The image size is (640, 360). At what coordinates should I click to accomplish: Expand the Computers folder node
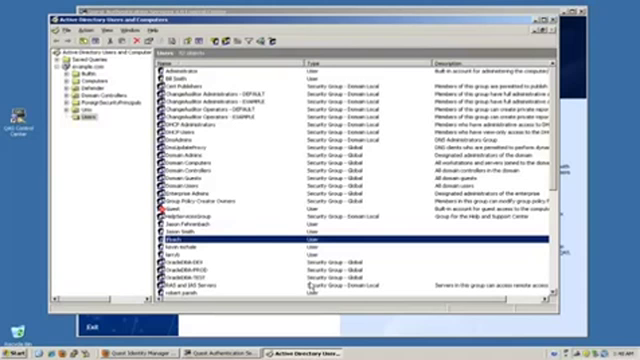67,81
